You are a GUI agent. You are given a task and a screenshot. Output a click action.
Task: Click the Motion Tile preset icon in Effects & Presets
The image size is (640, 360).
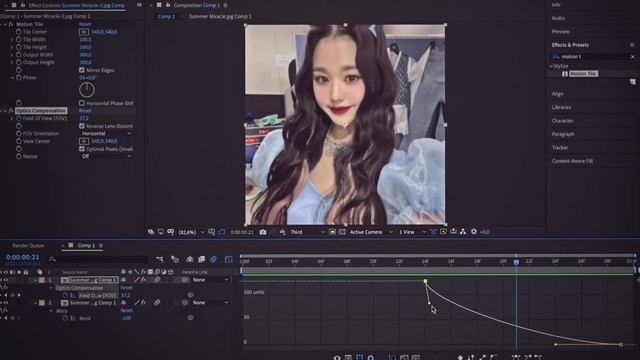(x=565, y=74)
